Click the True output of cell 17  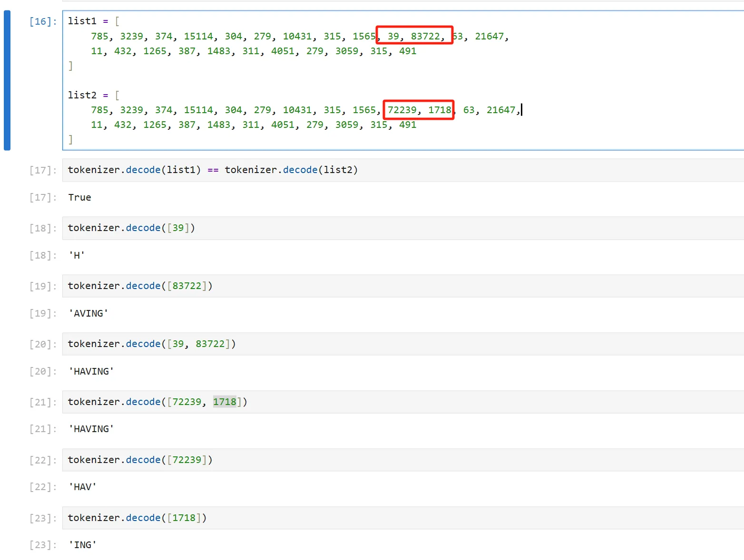coord(79,197)
